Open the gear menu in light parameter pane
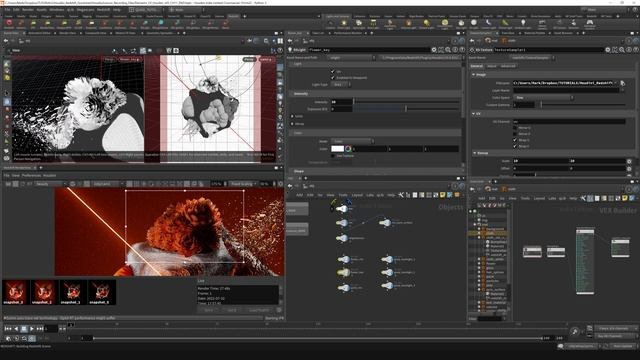Viewport: 640px width, 360px height. [x=434, y=50]
